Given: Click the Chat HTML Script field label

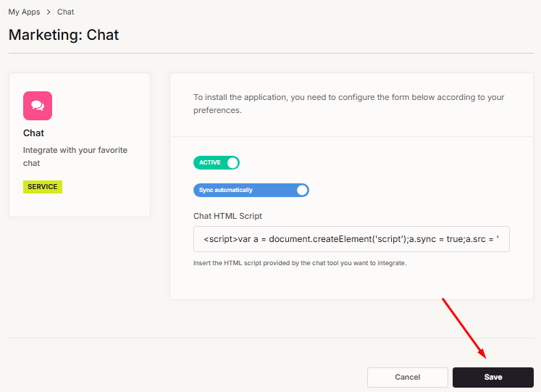Looking at the screenshot, I should pos(227,216).
